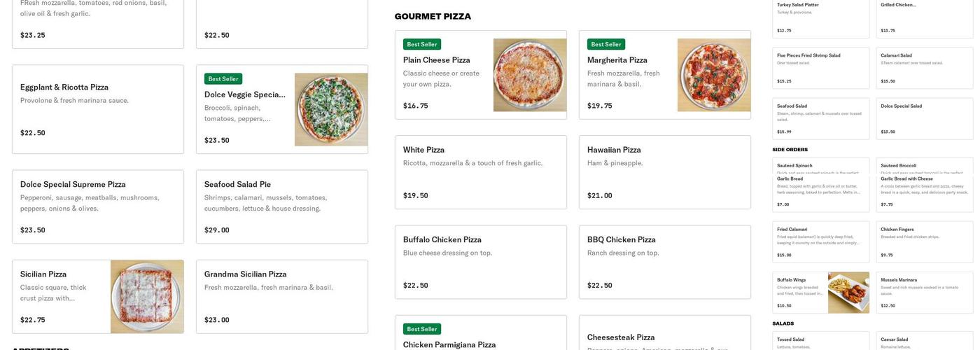Open the Cheesesteak Pizza item

(x=664, y=337)
